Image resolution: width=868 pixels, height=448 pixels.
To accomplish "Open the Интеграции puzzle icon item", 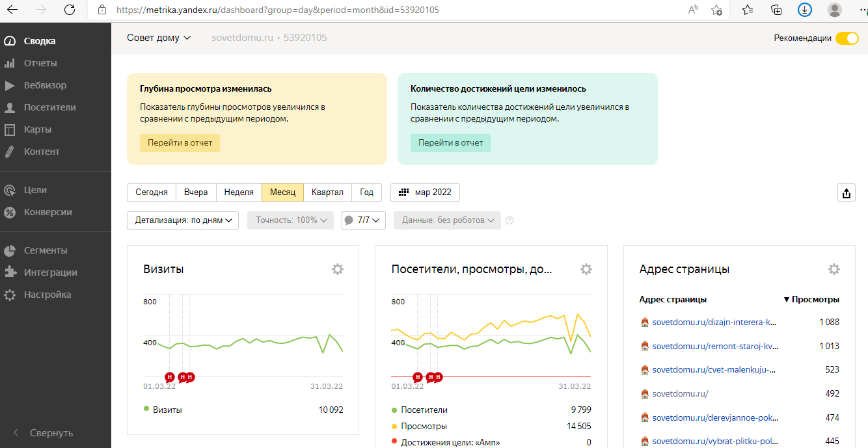I will click(50, 272).
